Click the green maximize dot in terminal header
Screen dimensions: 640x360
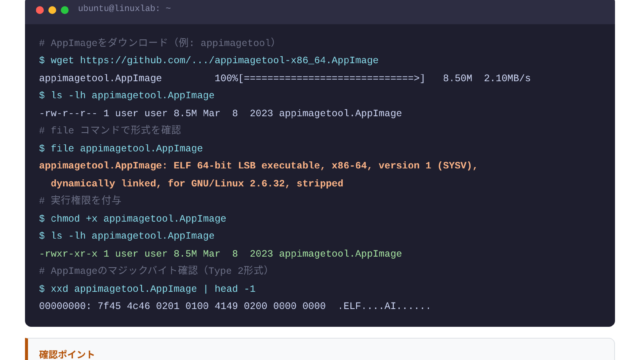tap(64, 10)
